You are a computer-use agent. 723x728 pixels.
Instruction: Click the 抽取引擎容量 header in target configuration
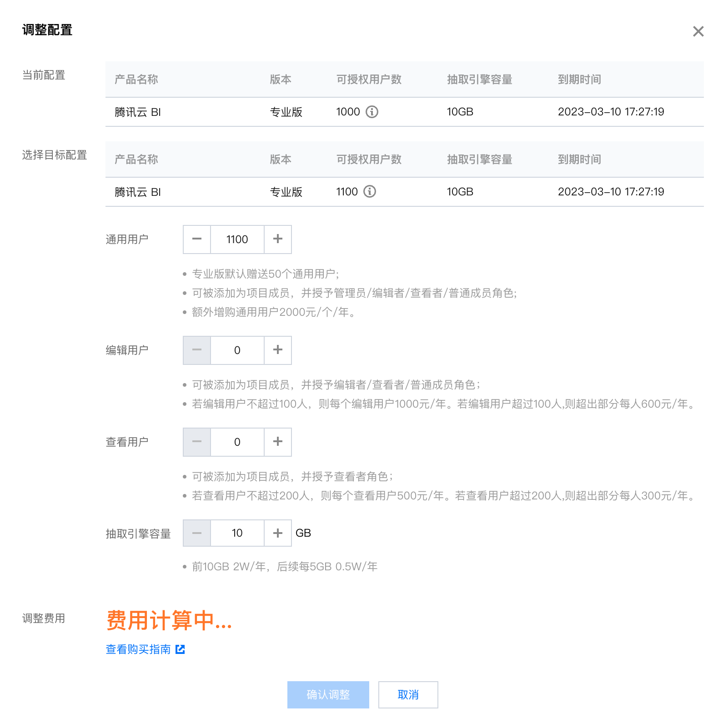click(480, 160)
